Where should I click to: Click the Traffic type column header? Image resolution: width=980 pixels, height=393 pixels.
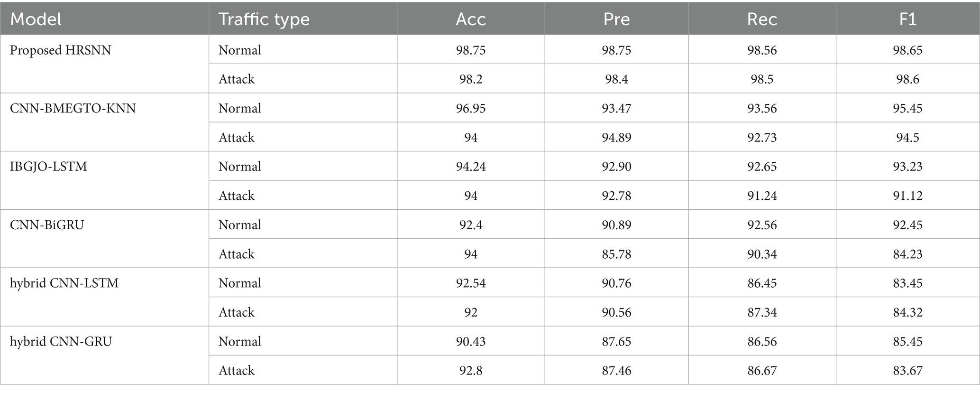(x=264, y=19)
